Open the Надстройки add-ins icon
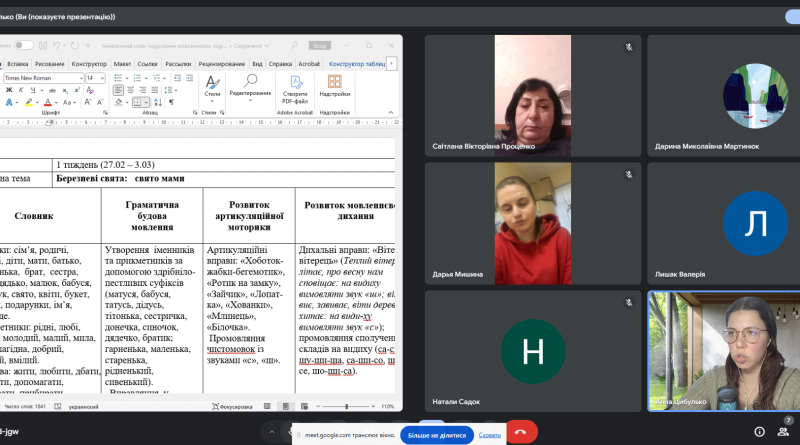This screenshot has width=800, height=445. [335, 85]
